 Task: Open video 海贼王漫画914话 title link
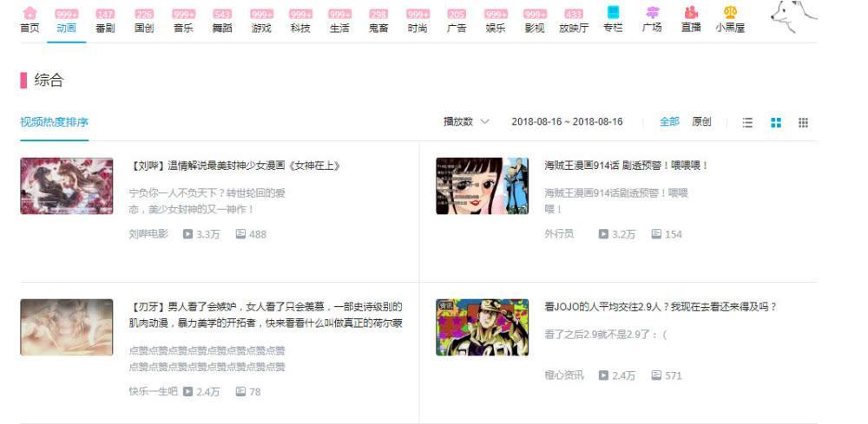pyautogui.click(x=627, y=166)
